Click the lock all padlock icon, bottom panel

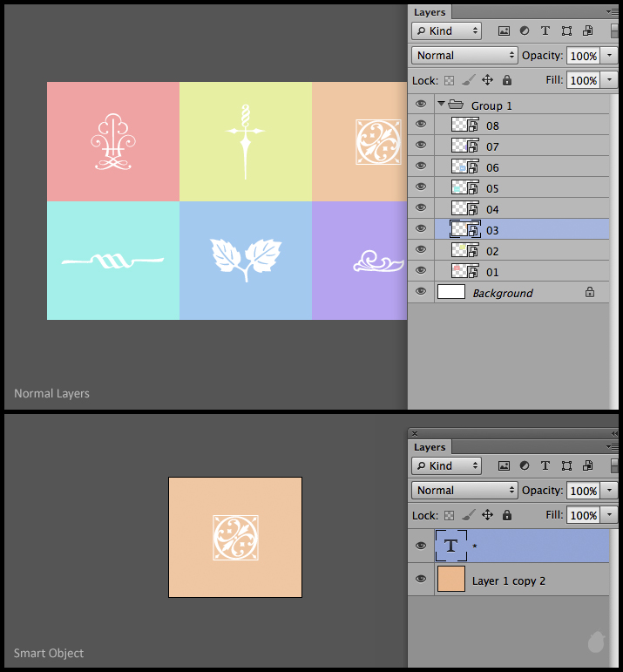[x=507, y=515]
